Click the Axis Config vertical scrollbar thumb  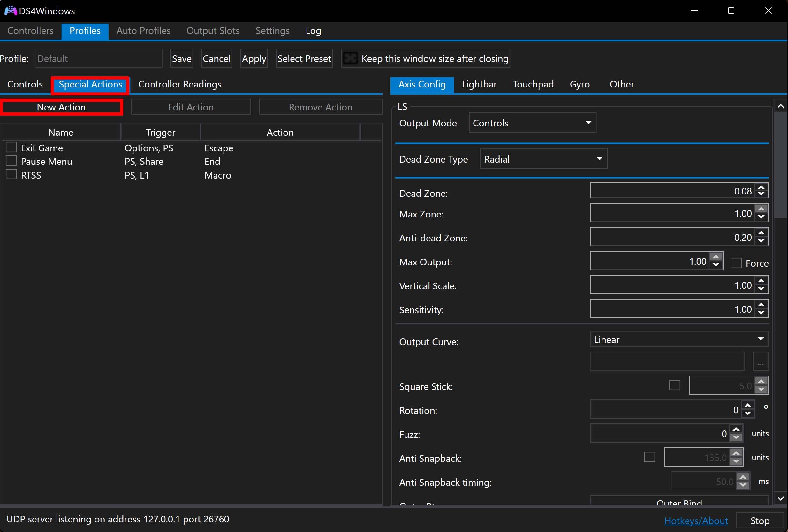(781, 165)
